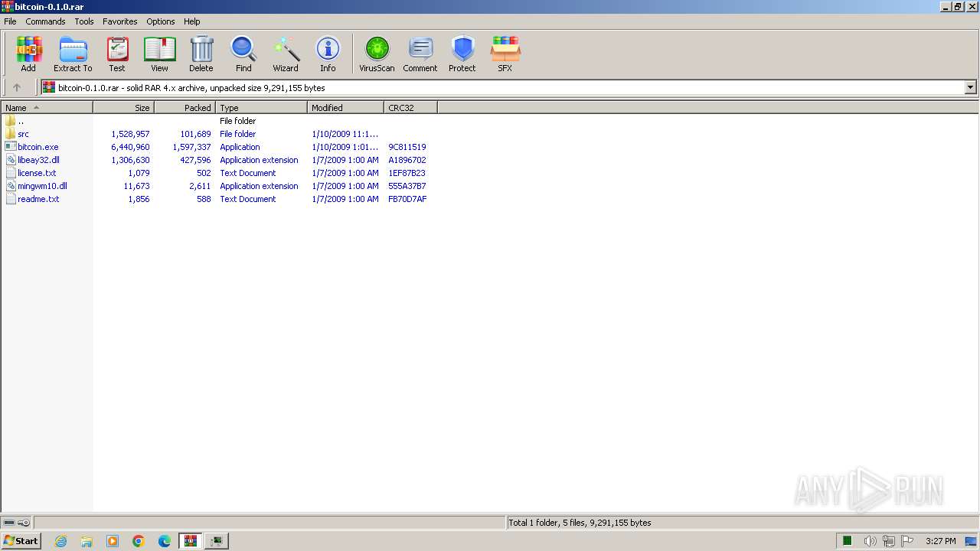Click the Delete trash icon

[x=201, y=50]
